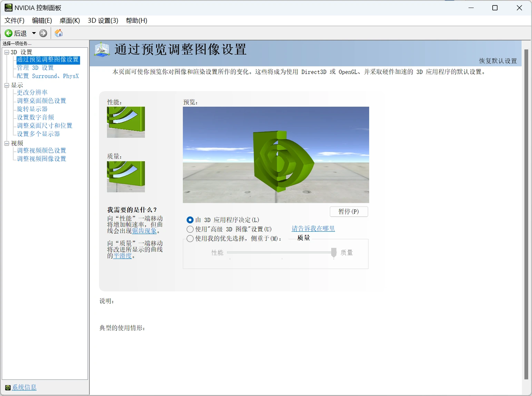Click the system information icon at bottom left

pos(8,388)
